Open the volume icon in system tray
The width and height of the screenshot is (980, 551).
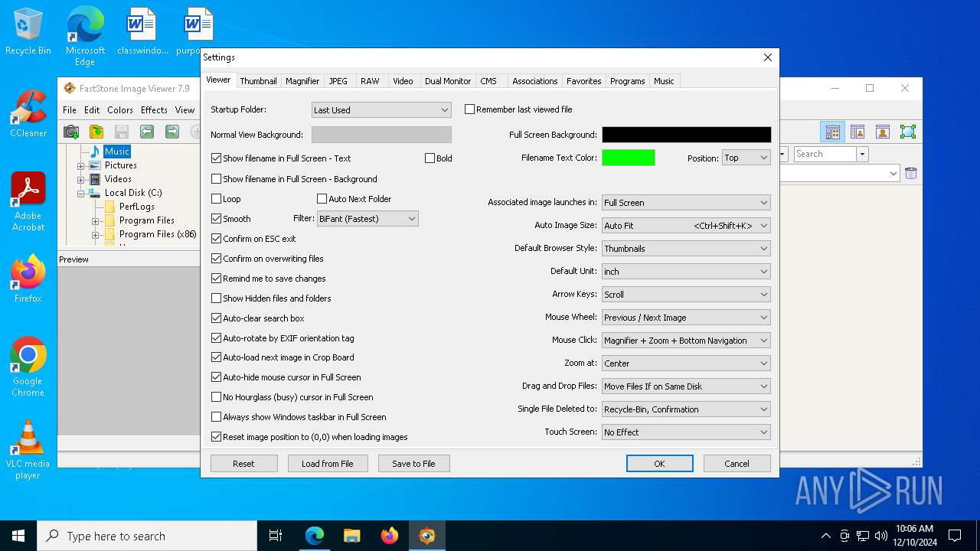click(880, 536)
